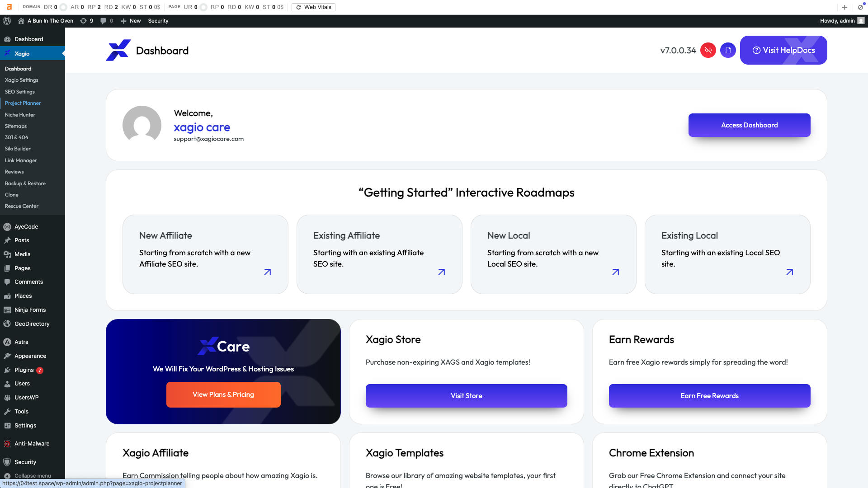
Task: Click the Earn Free Rewards button
Action: [709, 396]
